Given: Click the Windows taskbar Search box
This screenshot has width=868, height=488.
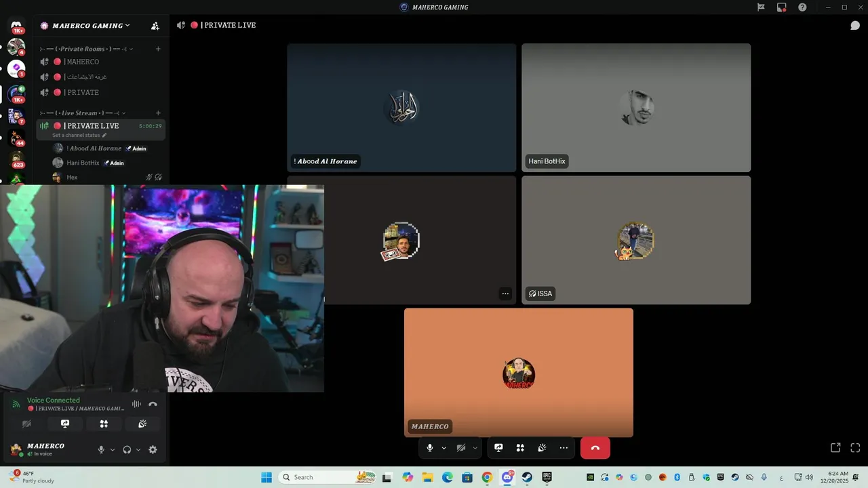Looking at the screenshot, I should [x=328, y=477].
